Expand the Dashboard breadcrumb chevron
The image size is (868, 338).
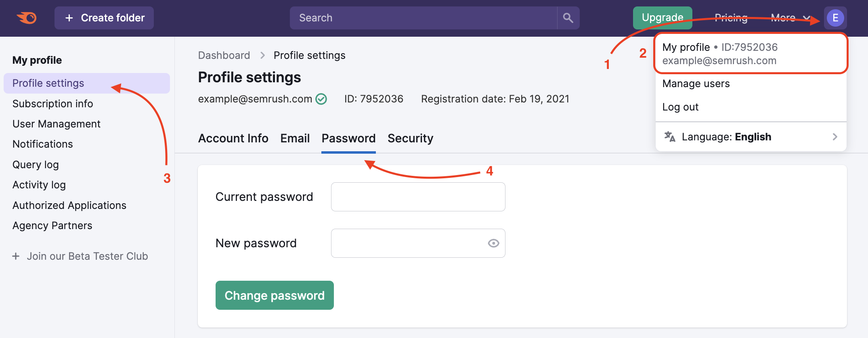262,55
